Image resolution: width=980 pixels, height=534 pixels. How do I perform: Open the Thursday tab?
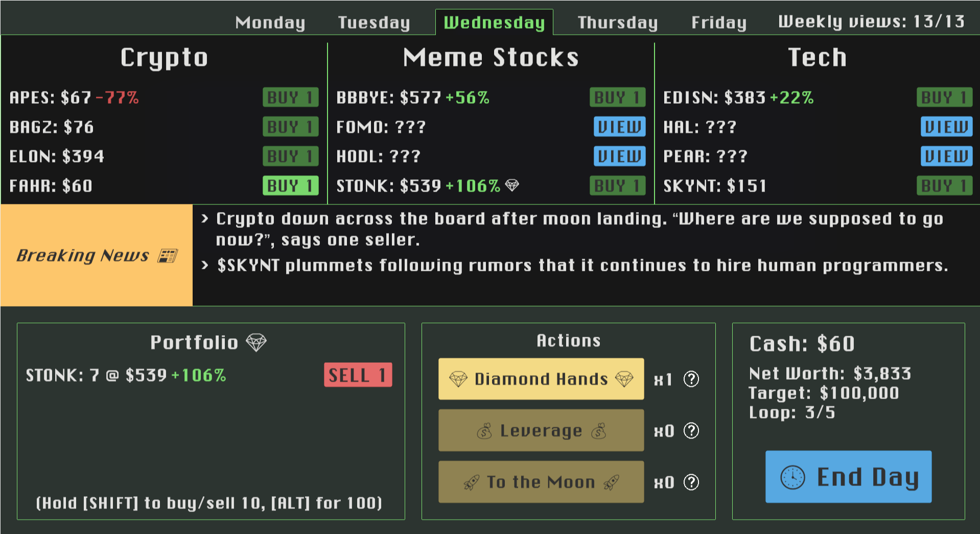[617, 22]
